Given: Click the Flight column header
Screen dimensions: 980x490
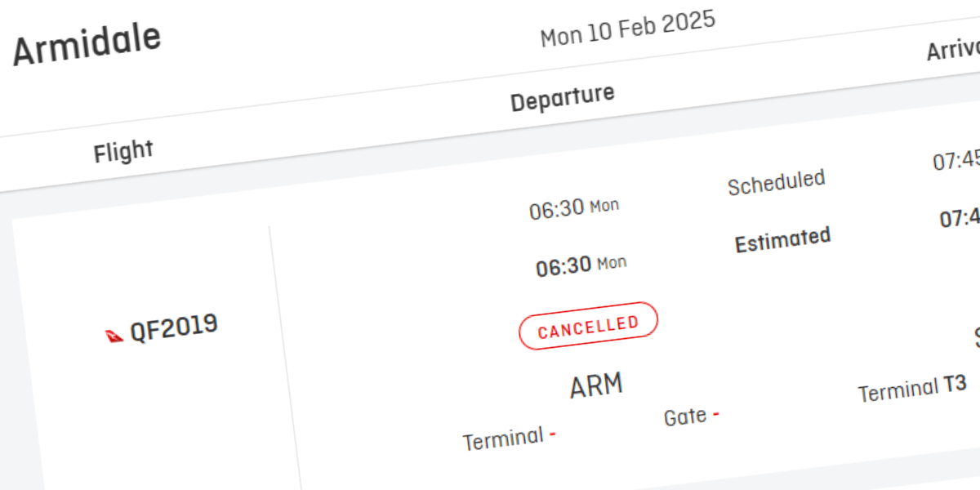Looking at the screenshot, I should [x=123, y=151].
